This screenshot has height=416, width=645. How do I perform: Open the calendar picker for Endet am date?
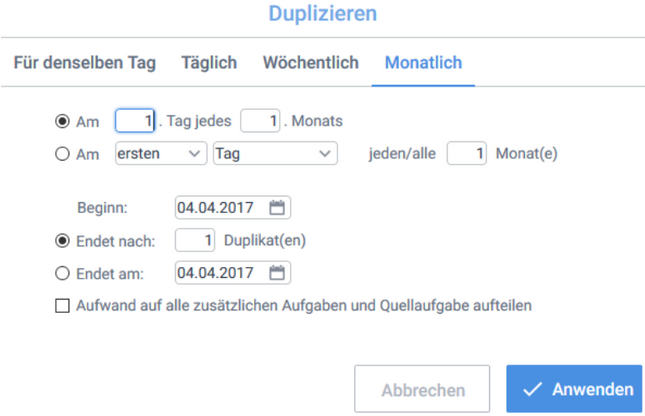point(278,272)
